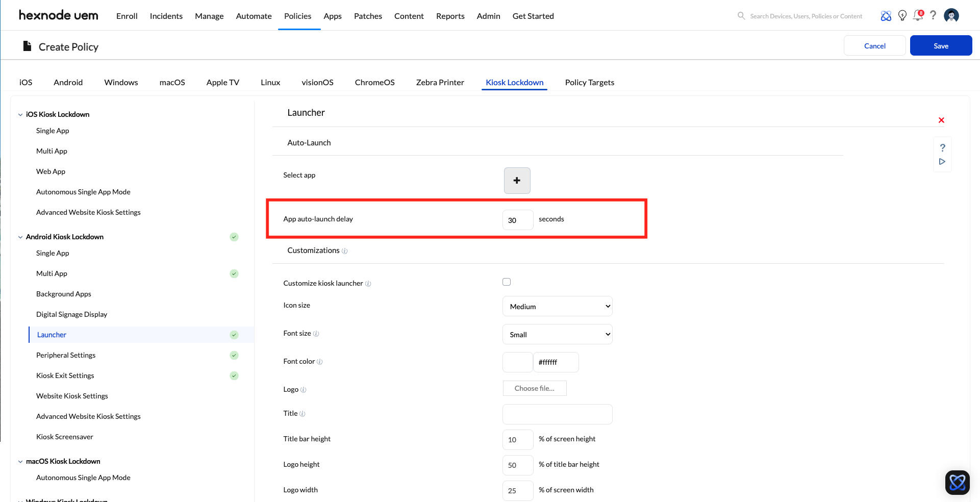Open the Font size dropdown

point(558,334)
